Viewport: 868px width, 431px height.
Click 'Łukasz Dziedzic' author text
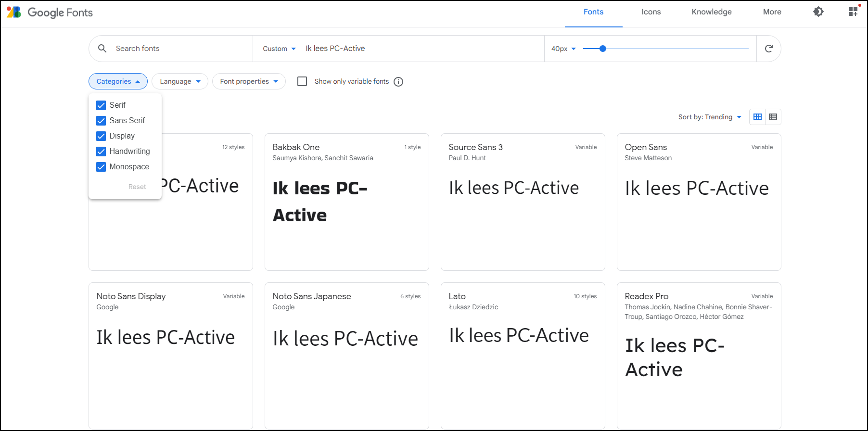pyautogui.click(x=473, y=307)
